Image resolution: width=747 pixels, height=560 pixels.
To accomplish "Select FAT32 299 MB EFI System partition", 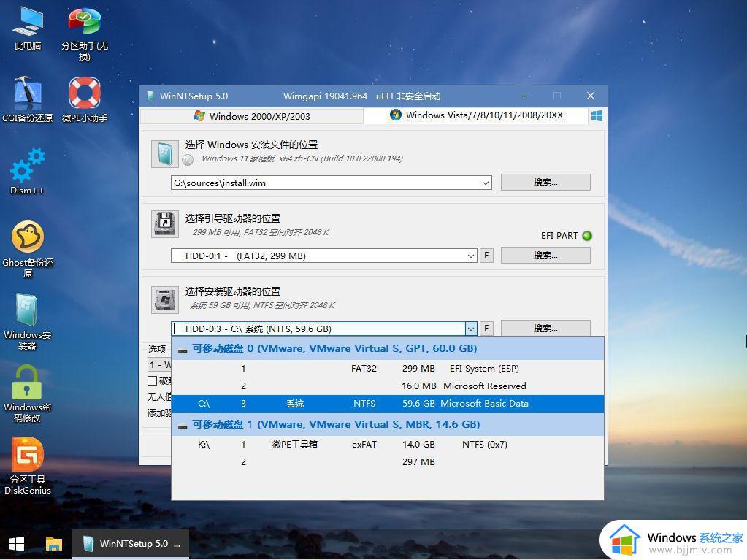I will point(388,369).
